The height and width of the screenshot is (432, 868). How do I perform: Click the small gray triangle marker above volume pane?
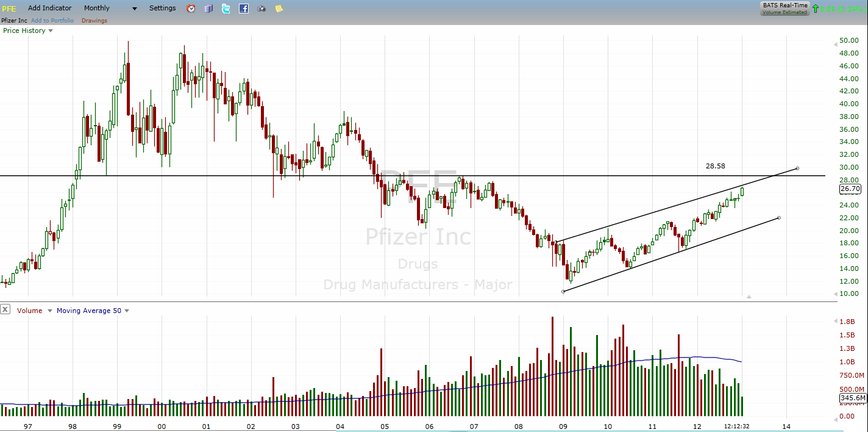749,297
